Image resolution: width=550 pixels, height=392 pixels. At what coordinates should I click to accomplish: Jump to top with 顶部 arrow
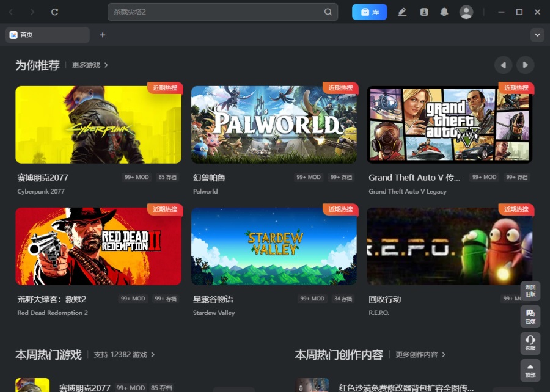pyautogui.click(x=530, y=370)
